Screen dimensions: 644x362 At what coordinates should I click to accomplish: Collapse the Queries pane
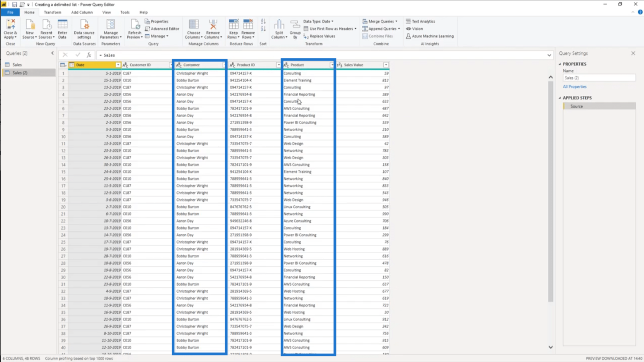click(x=53, y=53)
